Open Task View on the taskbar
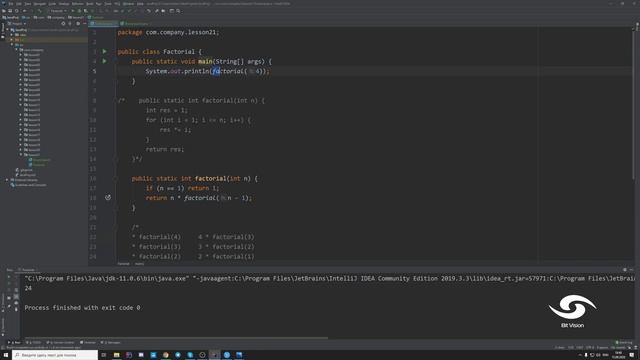 pyautogui.click(x=104, y=355)
